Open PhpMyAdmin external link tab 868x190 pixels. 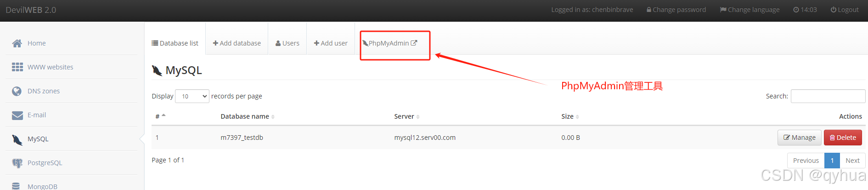389,43
